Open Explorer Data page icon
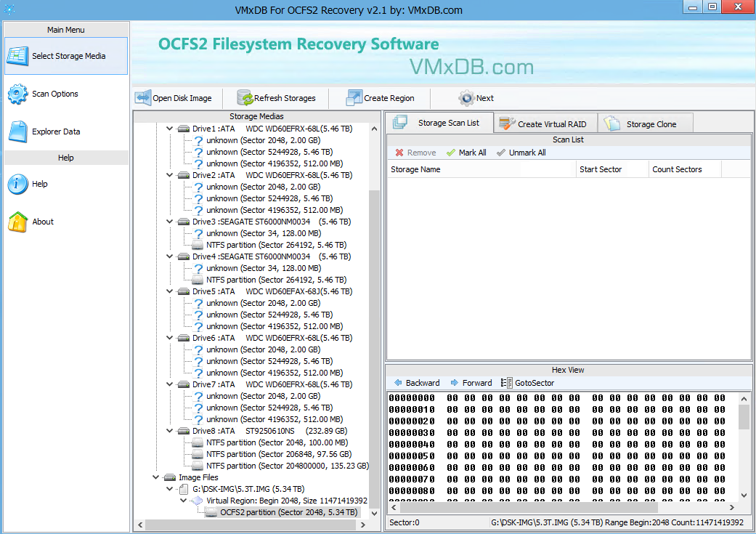The image size is (756, 534). 18,132
